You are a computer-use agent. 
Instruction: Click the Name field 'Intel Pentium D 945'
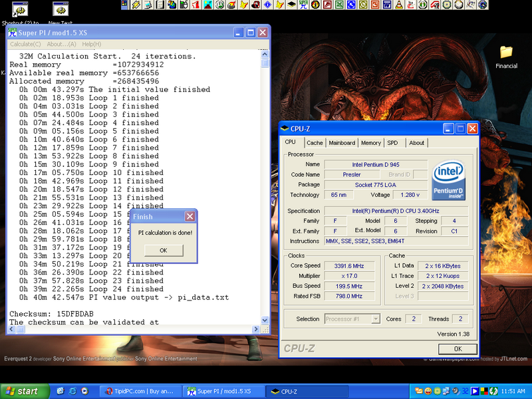[376, 164]
